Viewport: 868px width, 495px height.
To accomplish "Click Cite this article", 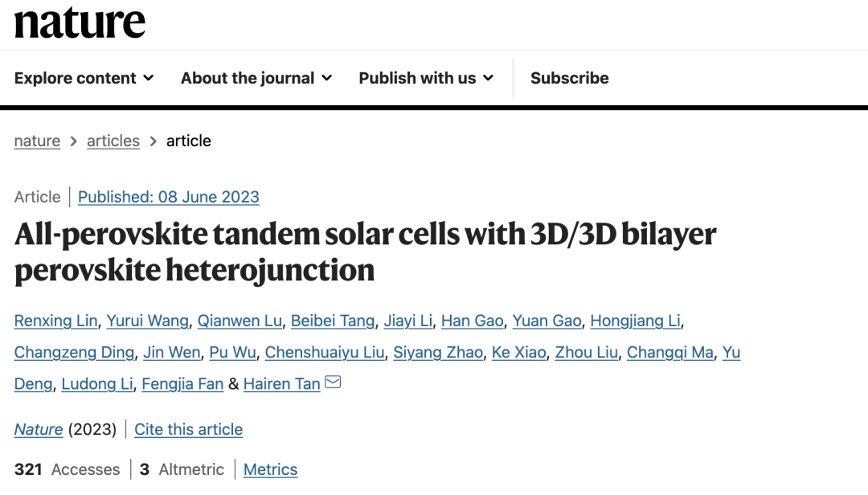I will pyautogui.click(x=188, y=429).
